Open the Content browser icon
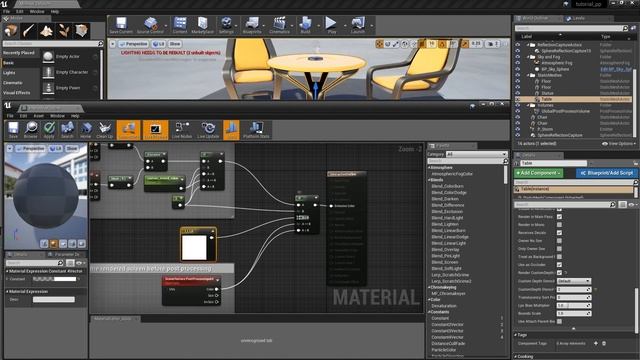The image size is (640, 360). [x=180, y=25]
